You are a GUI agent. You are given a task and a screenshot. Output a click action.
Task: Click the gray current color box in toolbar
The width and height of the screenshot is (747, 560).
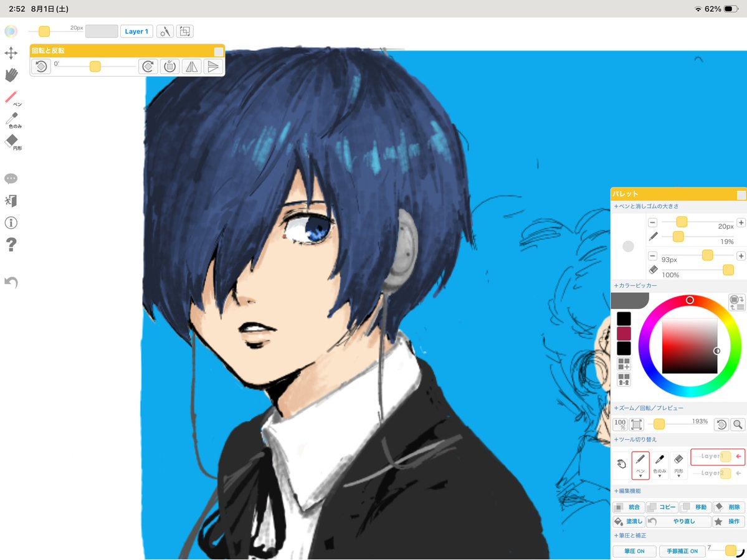tap(102, 31)
